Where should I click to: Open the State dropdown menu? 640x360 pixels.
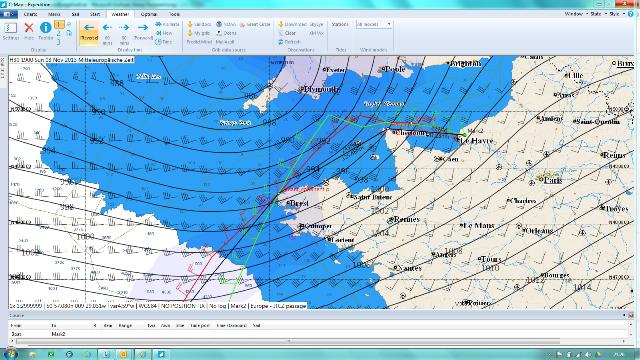tap(598, 14)
